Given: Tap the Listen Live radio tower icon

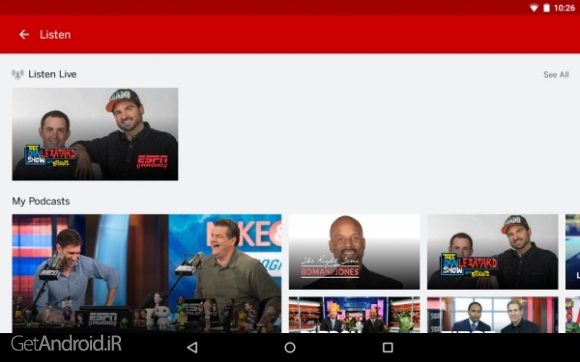Looking at the screenshot, I should (18, 74).
